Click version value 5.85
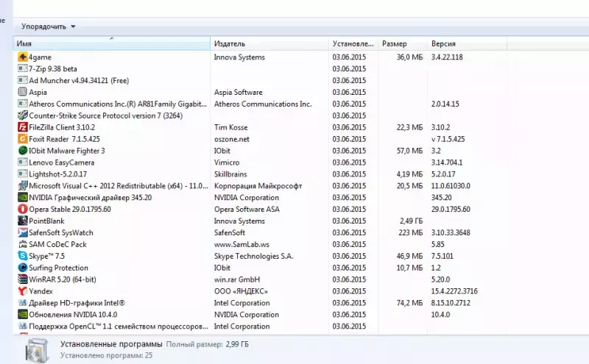 tap(437, 244)
